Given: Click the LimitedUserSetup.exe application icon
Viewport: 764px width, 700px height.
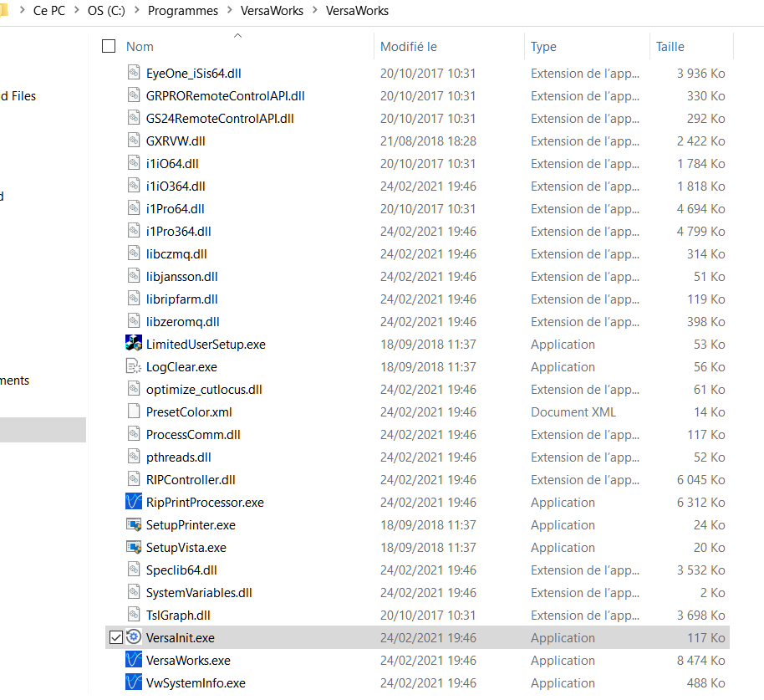Looking at the screenshot, I should tap(134, 344).
